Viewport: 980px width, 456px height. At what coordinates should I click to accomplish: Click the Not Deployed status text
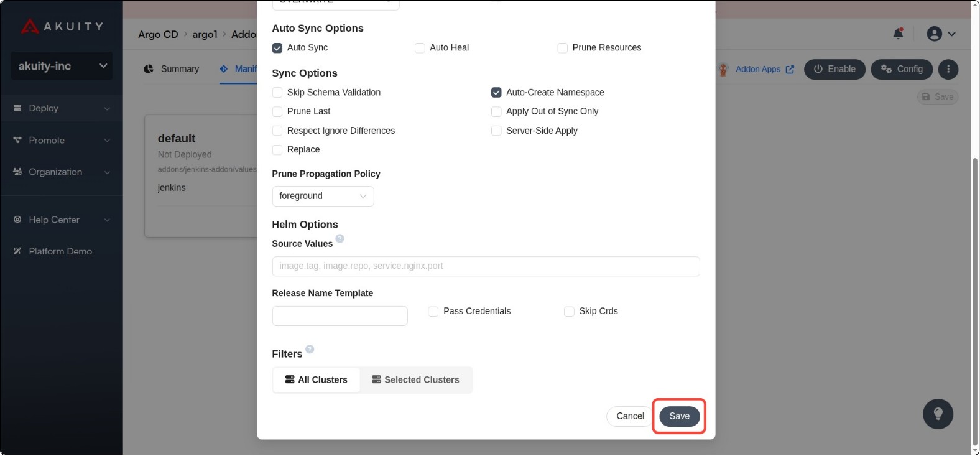click(x=185, y=154)
